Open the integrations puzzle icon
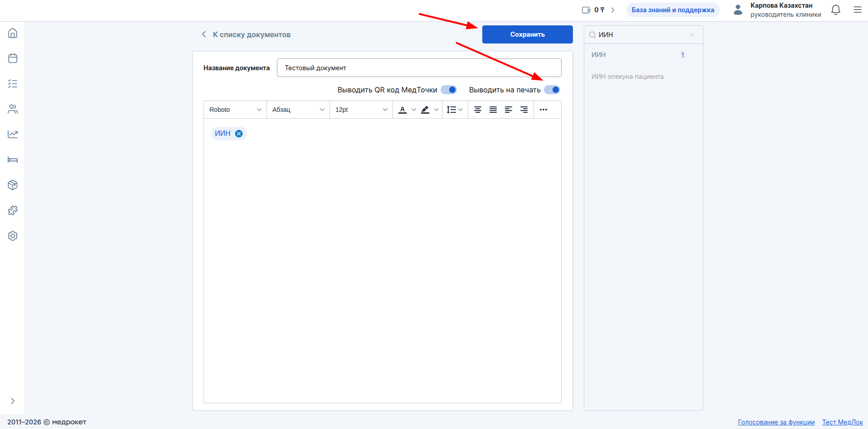Screen dimensions: 868x429 pos(13,210)
